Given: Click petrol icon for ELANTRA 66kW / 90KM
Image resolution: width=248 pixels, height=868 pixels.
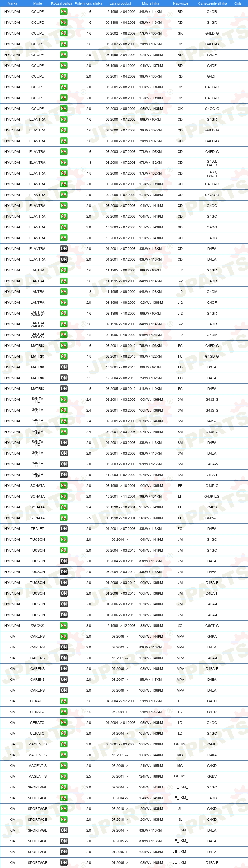Looking at the screenshot, I should pos(63,120).
